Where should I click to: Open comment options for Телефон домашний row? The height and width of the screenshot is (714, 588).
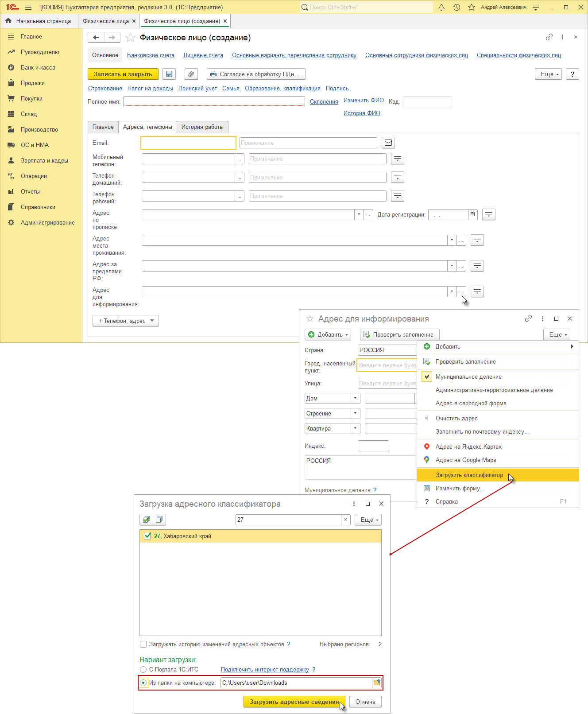click(x=398, y=177)
